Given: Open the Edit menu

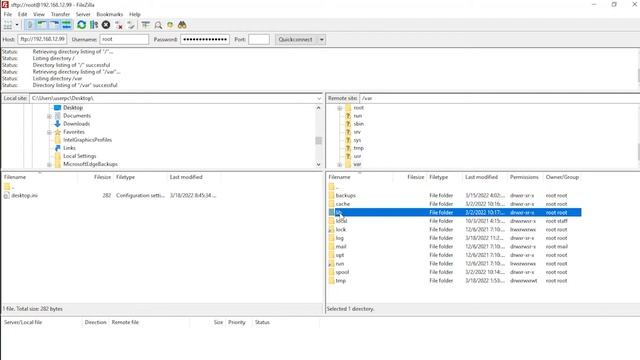Looking at the screenshot, I should 22,14.
